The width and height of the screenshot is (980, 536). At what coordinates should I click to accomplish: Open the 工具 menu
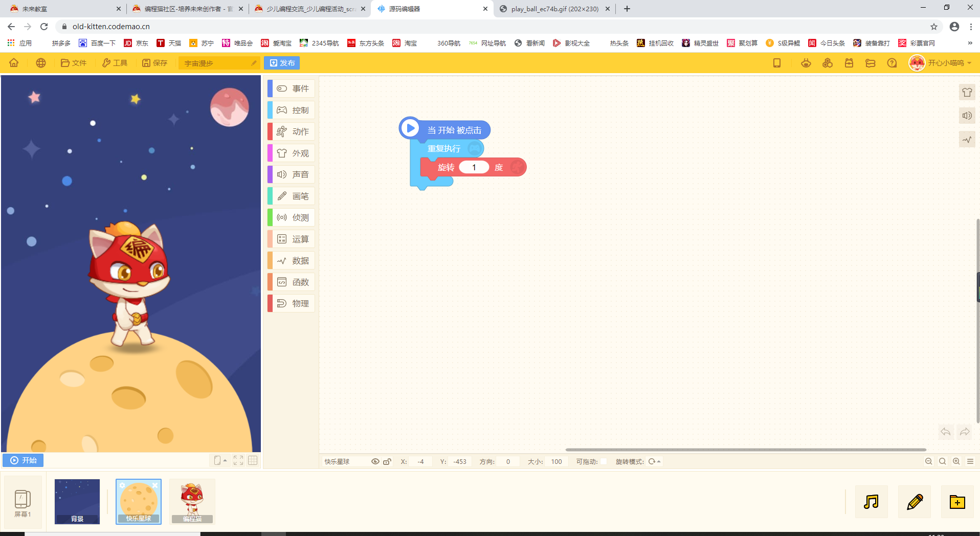(x=115, y=63)
